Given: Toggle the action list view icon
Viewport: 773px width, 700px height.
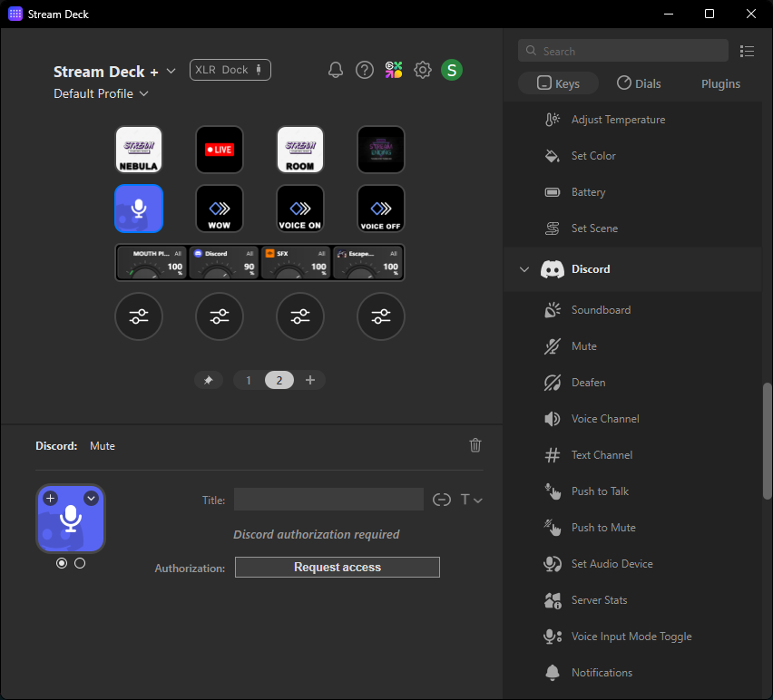Looking at the screenshot, I should tap(747, 52).
